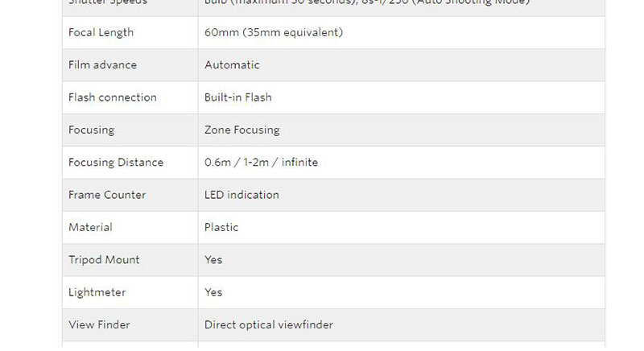The height and width of the screenshot is (351, 644).
Task: Select the 0.6m / 1-2m / infinite value
Action: 261,163
